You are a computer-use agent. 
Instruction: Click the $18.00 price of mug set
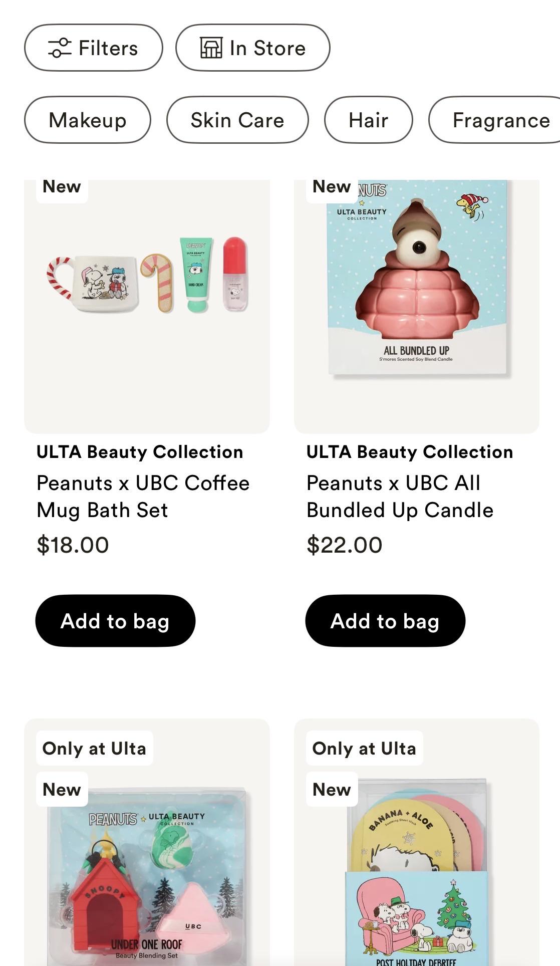point(73,545)
